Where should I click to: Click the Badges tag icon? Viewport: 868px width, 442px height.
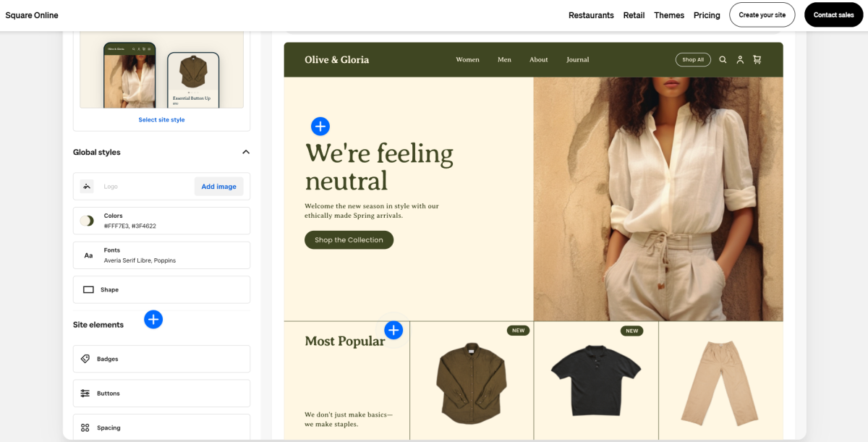(85, 359)
